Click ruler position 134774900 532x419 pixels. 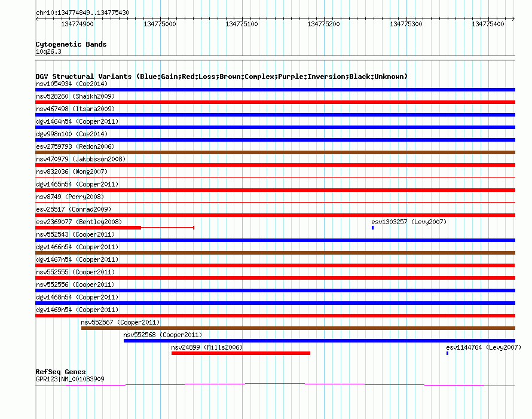[77, 24]
